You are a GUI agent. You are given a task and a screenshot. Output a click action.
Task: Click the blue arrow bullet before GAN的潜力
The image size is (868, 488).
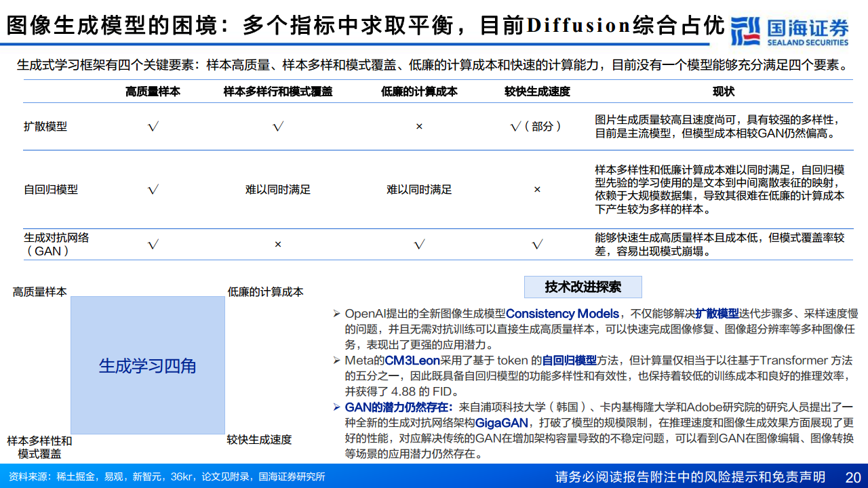click(336, 407)
